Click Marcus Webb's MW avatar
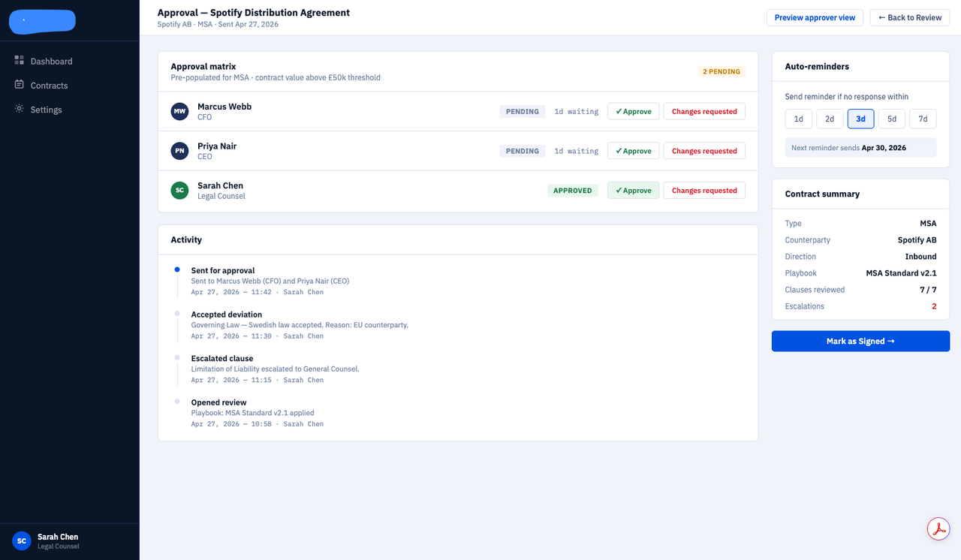 [x=179, y=112]
